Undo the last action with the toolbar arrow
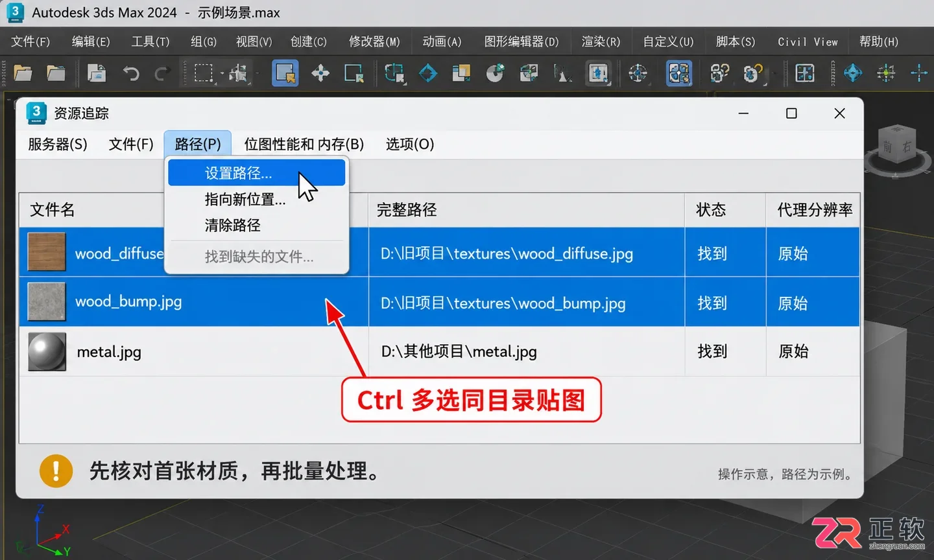The height and width of the screenshot is (560, 934). [x=131, y=74]
